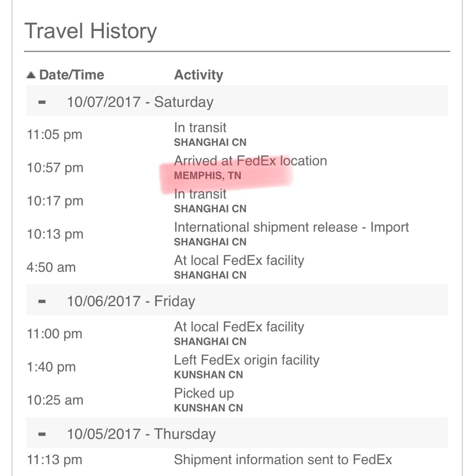Select the 11:05 pm In transit entry
The height and width of the screenshot is (476, 474).
click(237, 134)
